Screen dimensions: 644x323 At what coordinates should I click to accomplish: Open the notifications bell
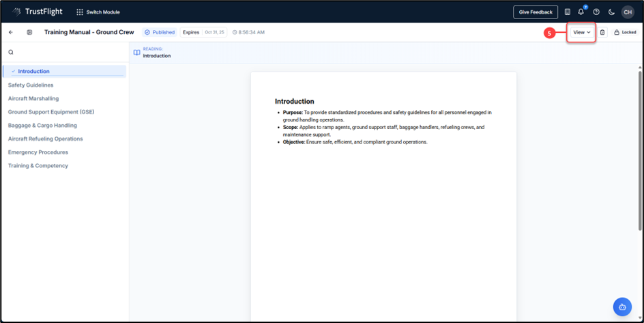tap(581, 12)
